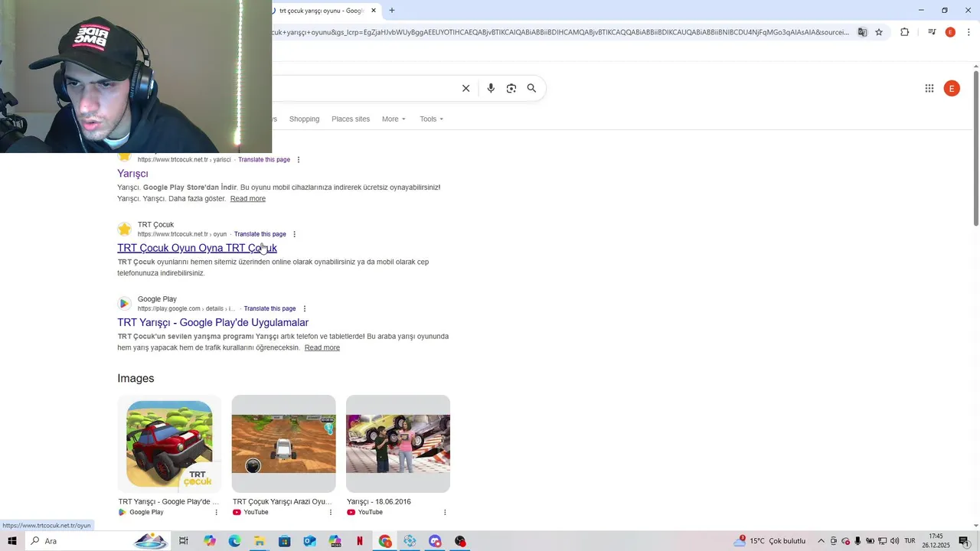The height and width of the screenshot is (551, 980).
Task: Click the magnifier search button
Action: (531, 88)
